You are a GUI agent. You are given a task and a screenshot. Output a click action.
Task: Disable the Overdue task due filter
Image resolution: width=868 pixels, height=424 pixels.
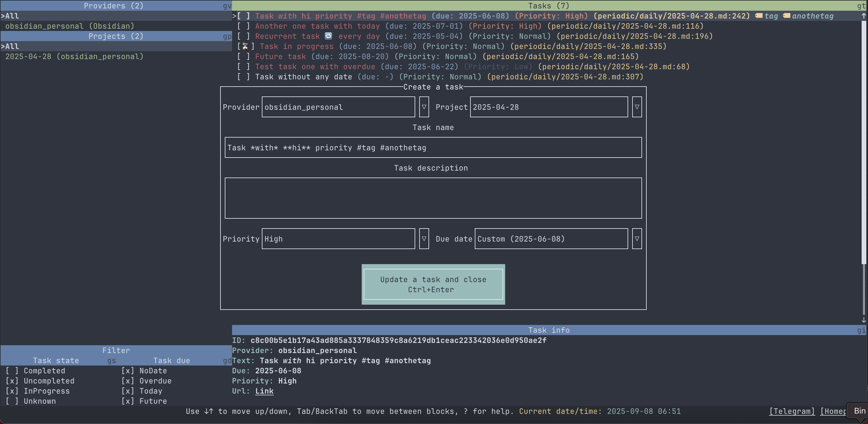(128, 381)
